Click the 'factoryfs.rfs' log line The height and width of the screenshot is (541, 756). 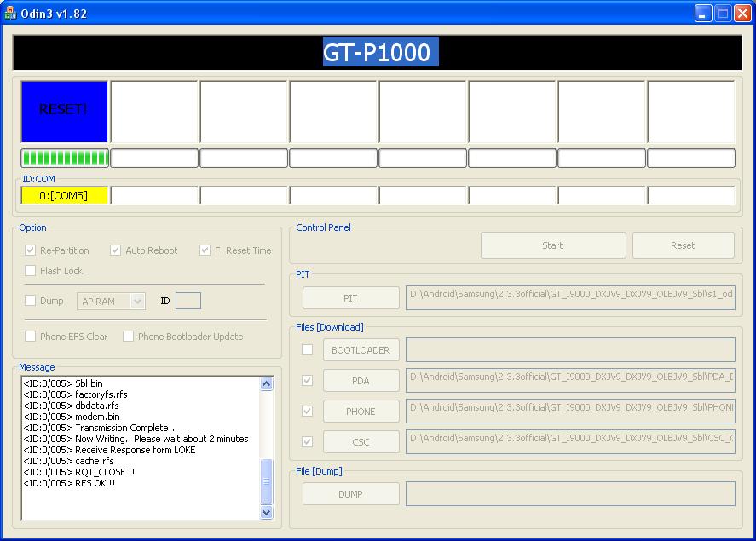pyautogui.click(x=76, y=394)
